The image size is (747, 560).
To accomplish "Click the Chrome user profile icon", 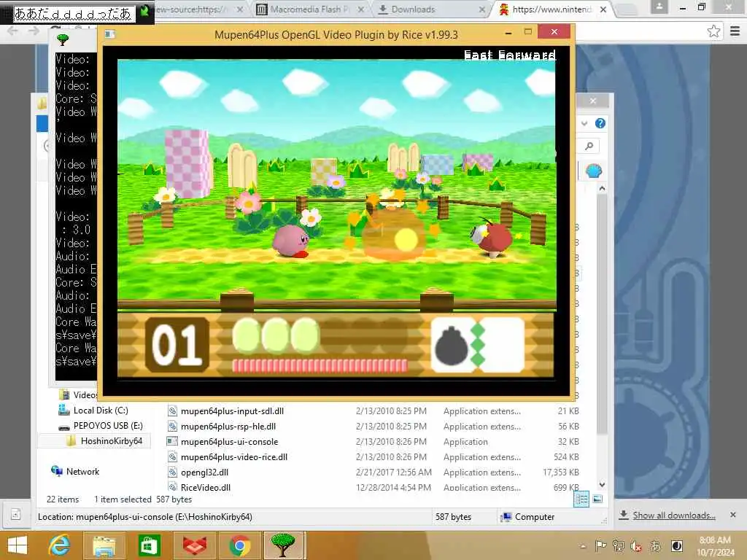I will (659, 7).
